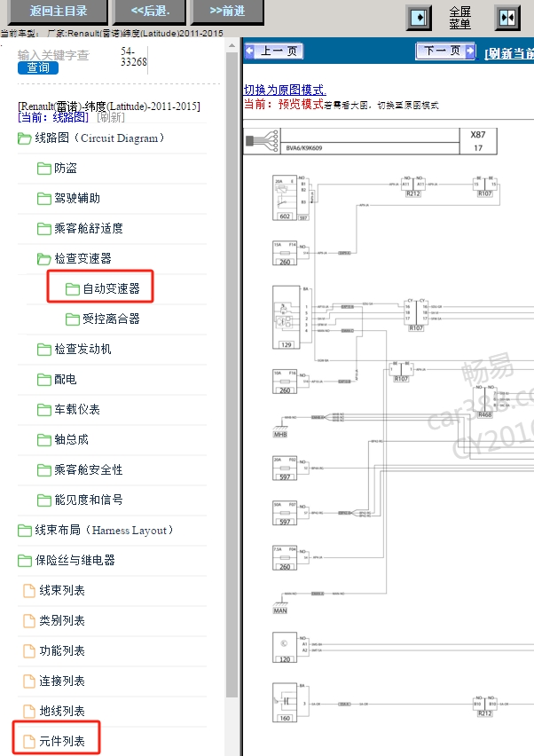Click the 刷新 link under vehicle name
The height and width of the screenshot is (756, 534).
(x=110, y=117)
